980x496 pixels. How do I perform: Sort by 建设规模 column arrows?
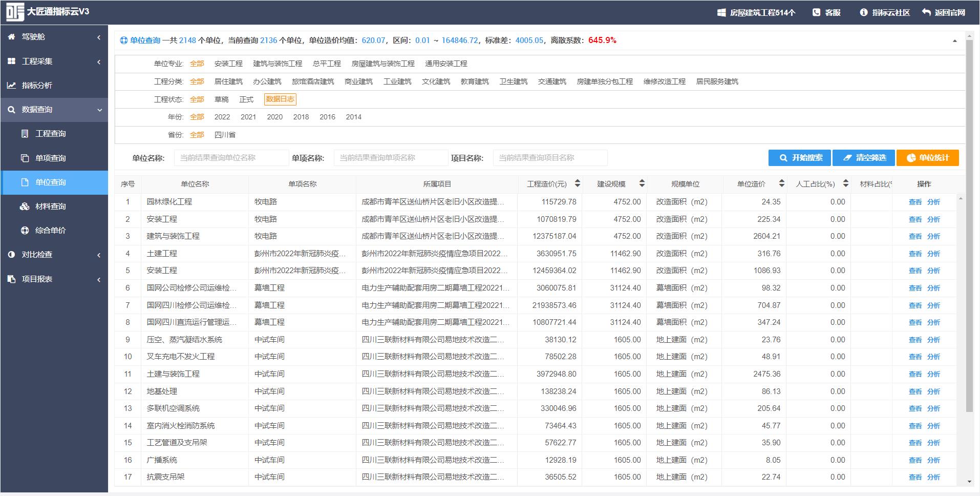click(x=642, y=183)
